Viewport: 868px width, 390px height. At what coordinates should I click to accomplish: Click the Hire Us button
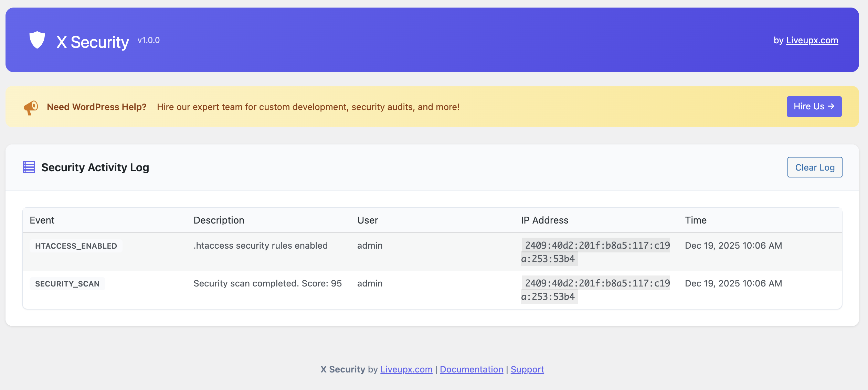pyautogui.click(x=814, y=107)
